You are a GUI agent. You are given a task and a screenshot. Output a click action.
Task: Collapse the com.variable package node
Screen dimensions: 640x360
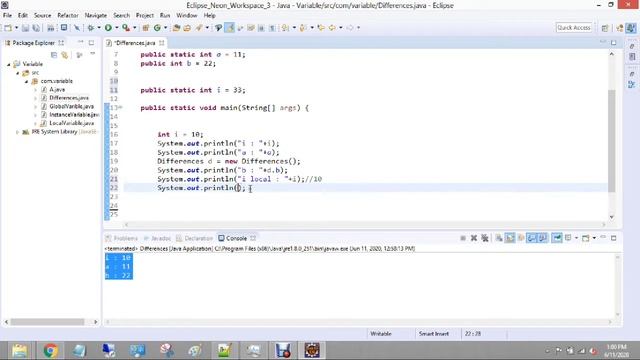click(x=27, y=81)
